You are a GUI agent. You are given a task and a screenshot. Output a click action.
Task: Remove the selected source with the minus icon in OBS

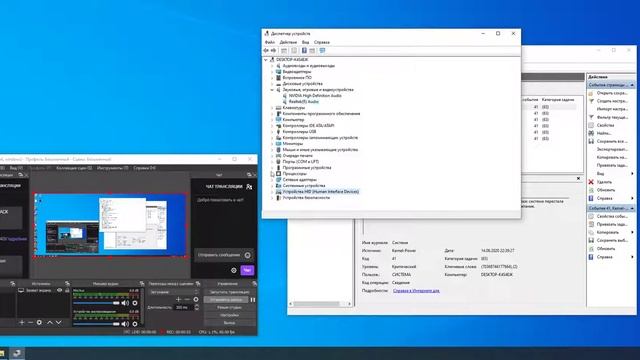pos(30,322)
